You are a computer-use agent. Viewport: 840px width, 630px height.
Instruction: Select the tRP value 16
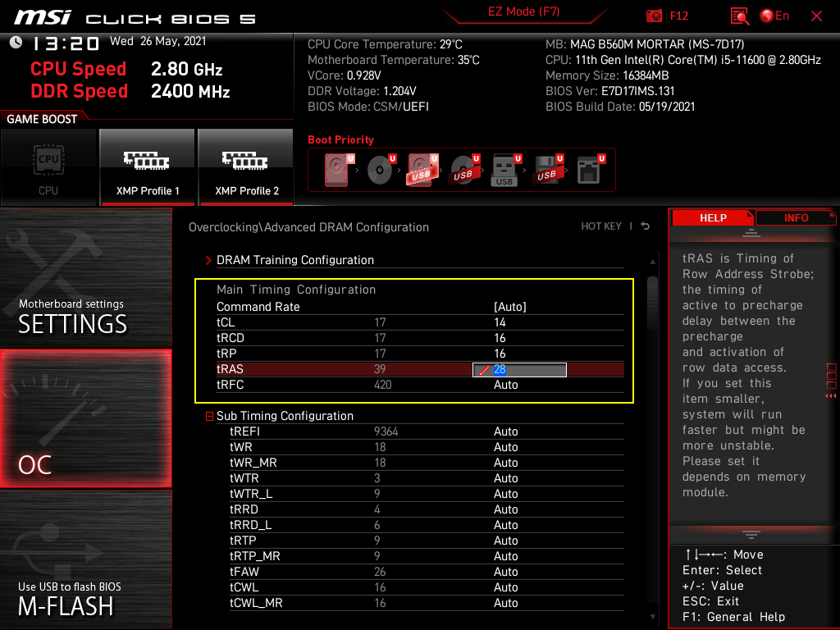tap(500, 354)
